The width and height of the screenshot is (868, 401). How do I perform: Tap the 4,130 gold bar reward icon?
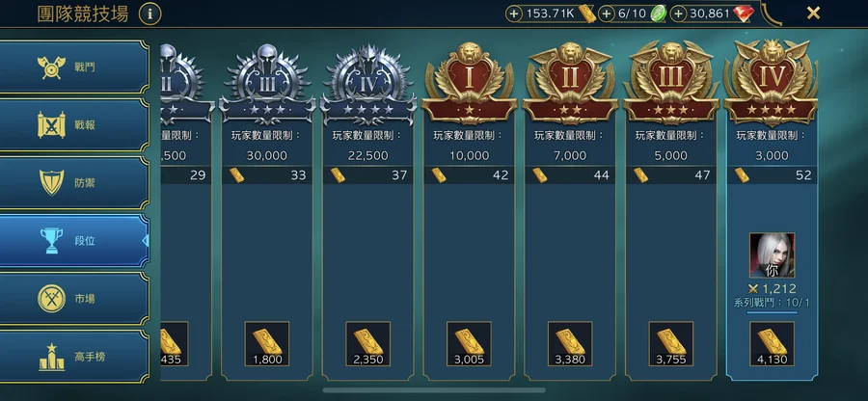pyautogui.click(x=772, y=343)
